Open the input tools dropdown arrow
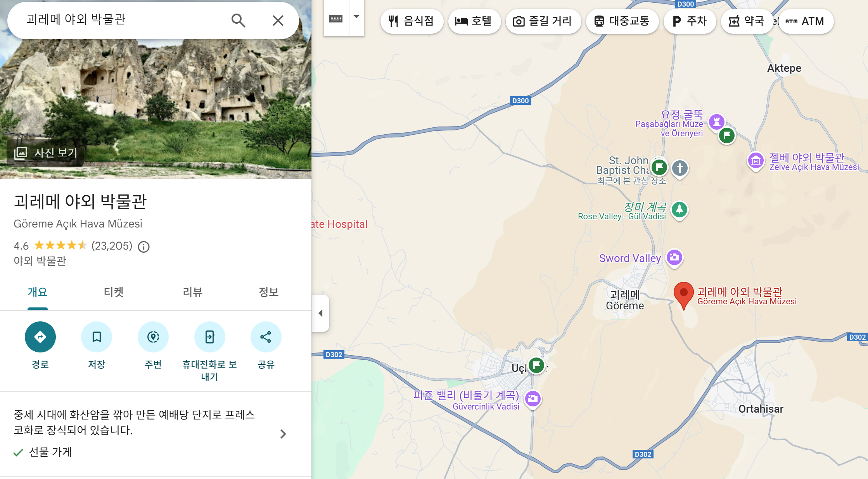This screenshot has height=479, width=868. click(356, 17)
